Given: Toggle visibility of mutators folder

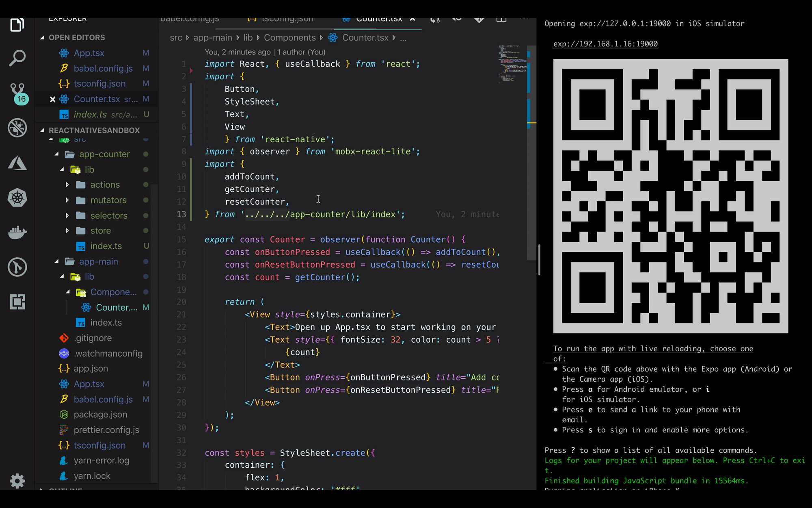Looking at the screenshot, I should (67, 200).
